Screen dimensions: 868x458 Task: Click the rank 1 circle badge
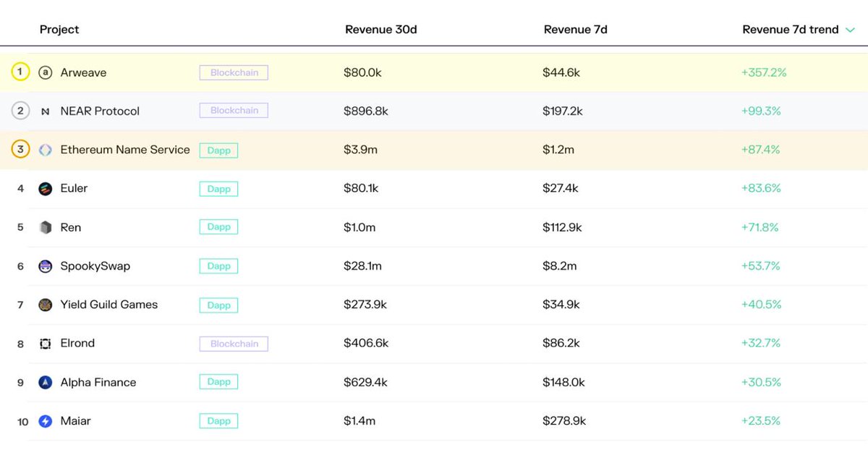click(20, 72)
